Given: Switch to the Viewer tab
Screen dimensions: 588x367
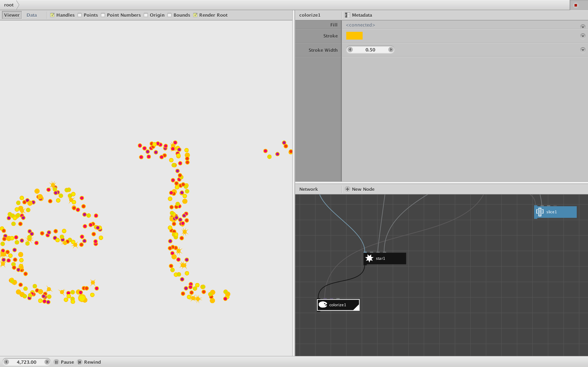Looking at the screenshot, I should coord(12,15).
